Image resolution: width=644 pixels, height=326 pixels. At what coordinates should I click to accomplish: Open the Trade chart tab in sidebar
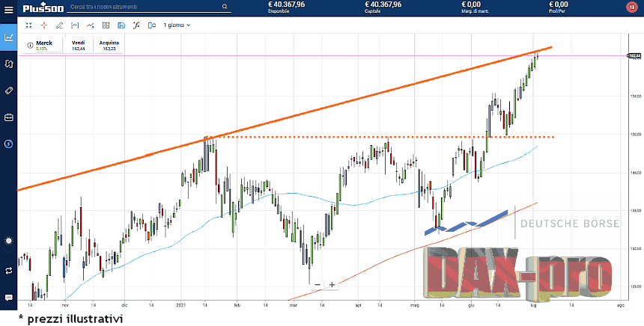(x=9, y=37)
